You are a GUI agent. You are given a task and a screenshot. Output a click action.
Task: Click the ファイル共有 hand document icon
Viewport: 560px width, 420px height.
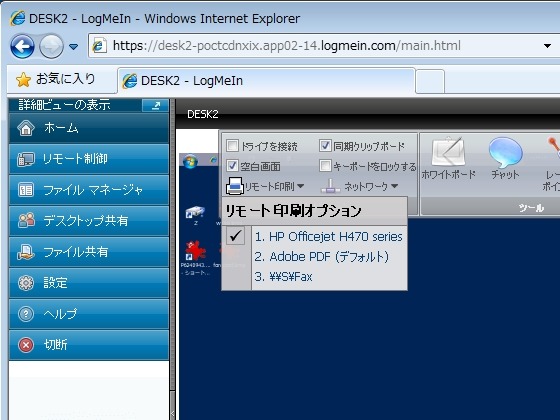click(x=26, y=252)
